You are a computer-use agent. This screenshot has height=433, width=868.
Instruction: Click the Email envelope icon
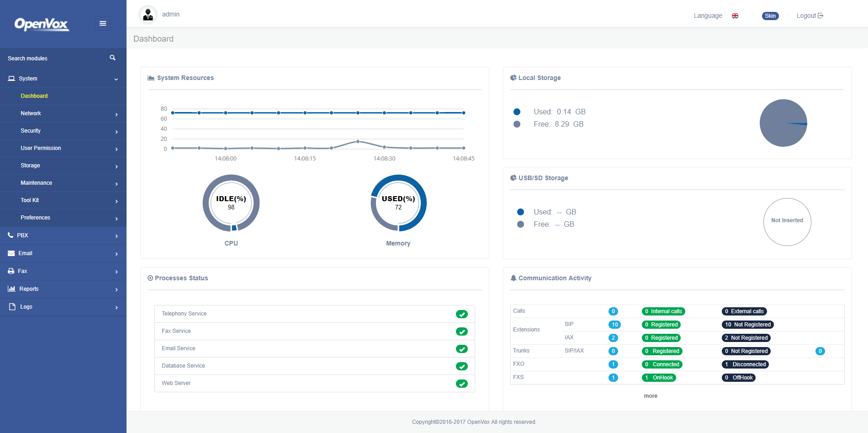11,253
